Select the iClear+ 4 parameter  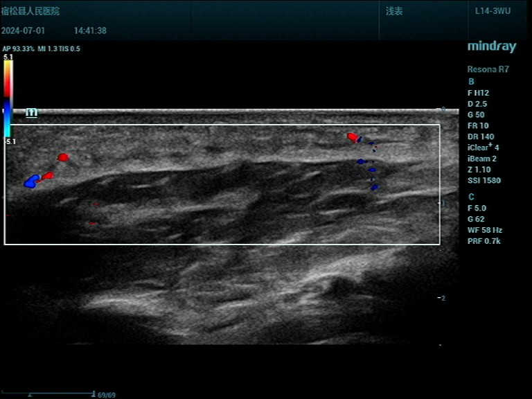[x=483, y=148]
